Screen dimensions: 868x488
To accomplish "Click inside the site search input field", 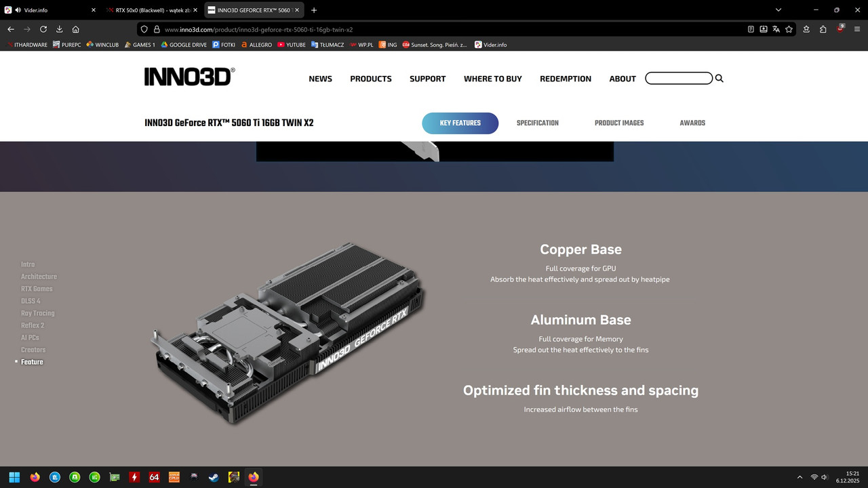I will [x=678, y=78].
